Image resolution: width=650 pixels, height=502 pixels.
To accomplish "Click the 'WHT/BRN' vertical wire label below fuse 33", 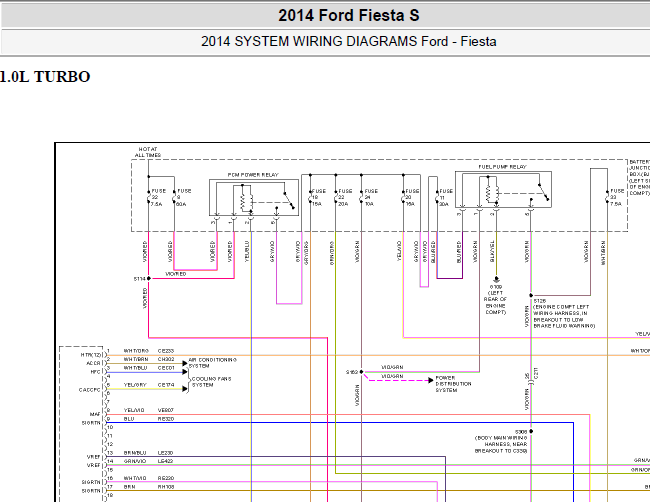I will [603, 253].
